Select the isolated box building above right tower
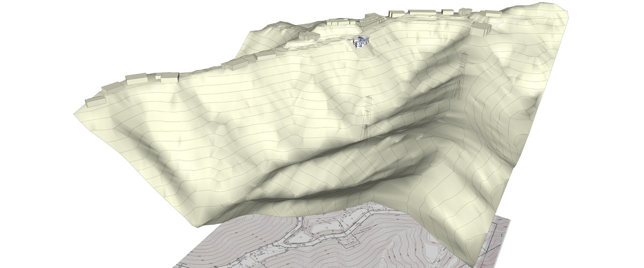The image size is (644, 268). point(480,28)
